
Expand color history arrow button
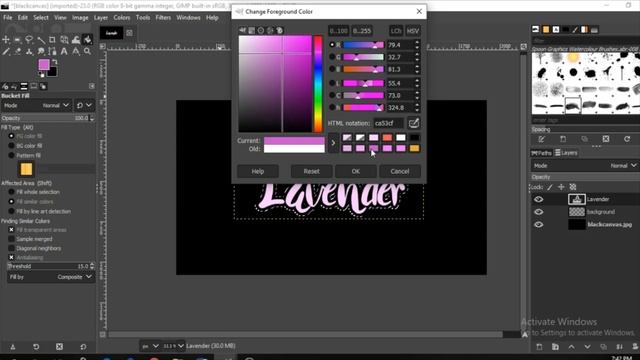pos(333,143)
